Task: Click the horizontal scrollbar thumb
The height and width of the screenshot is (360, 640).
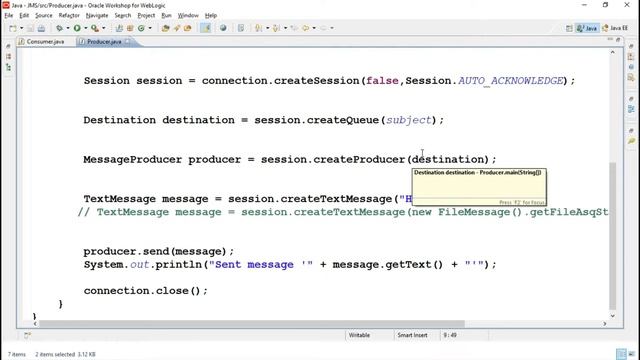Action: (x=252, y=324)
